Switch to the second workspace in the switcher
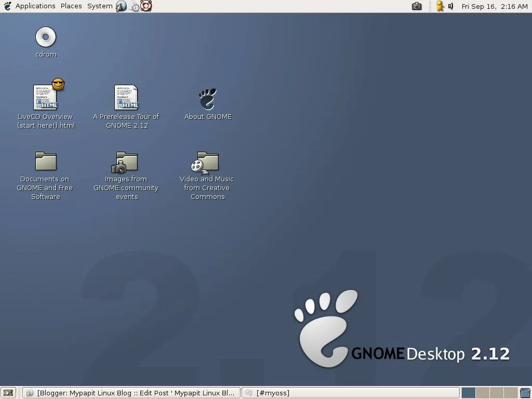This screenshot has width=532, height=399. (482, 393)
